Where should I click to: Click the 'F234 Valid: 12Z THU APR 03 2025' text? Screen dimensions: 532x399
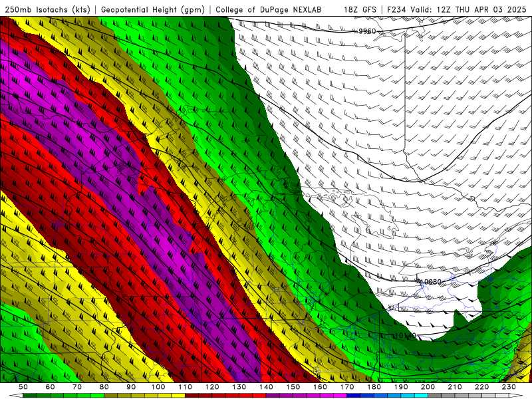(456, 9)
